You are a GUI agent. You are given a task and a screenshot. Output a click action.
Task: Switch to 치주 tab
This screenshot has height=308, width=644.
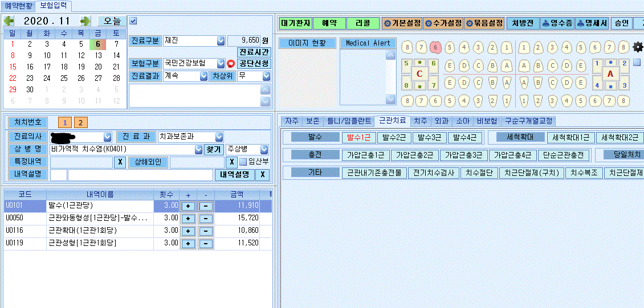point(420,121)
